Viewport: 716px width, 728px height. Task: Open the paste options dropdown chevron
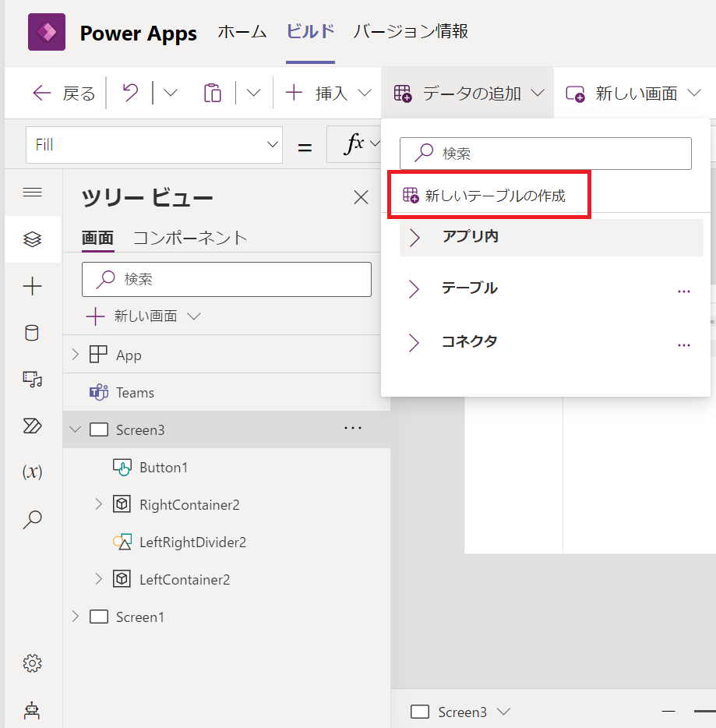point(253,93)
